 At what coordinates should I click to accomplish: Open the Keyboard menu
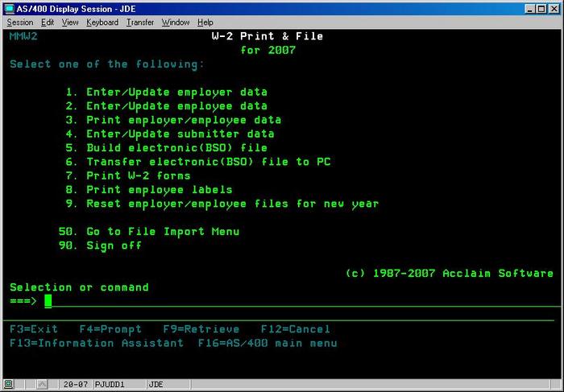point(102,23)
